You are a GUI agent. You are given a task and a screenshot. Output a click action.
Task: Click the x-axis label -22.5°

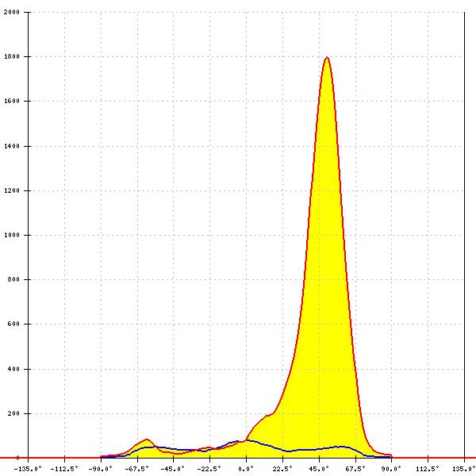point(209,469)
